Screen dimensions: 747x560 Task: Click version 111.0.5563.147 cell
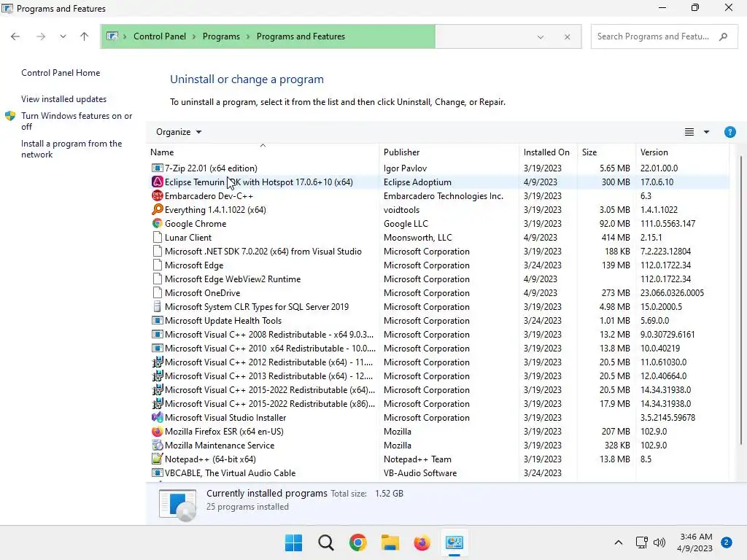667,223
